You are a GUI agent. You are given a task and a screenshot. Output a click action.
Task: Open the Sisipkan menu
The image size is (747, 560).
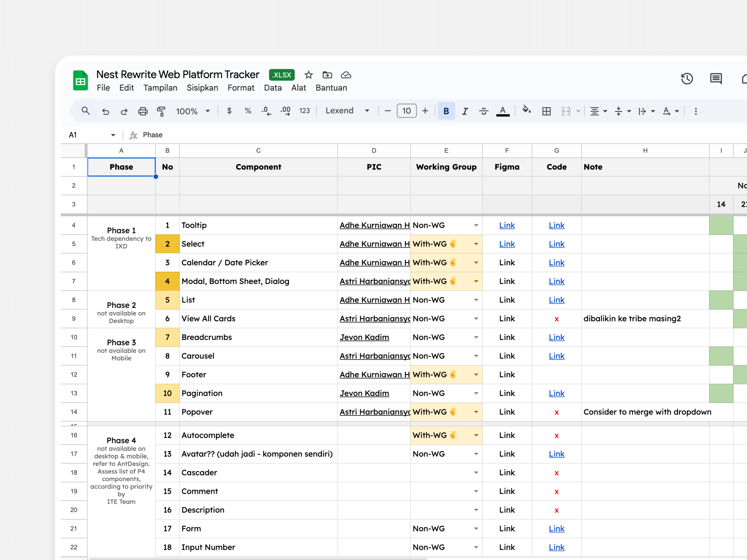(202, 88)
